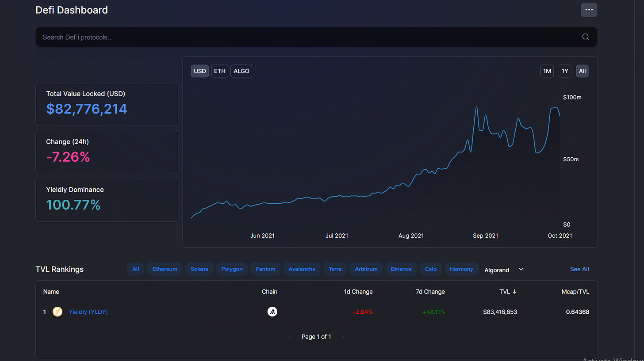The image size is (644, 361).
Task: Go to next page arrow
Action: [x=342, y=337]
